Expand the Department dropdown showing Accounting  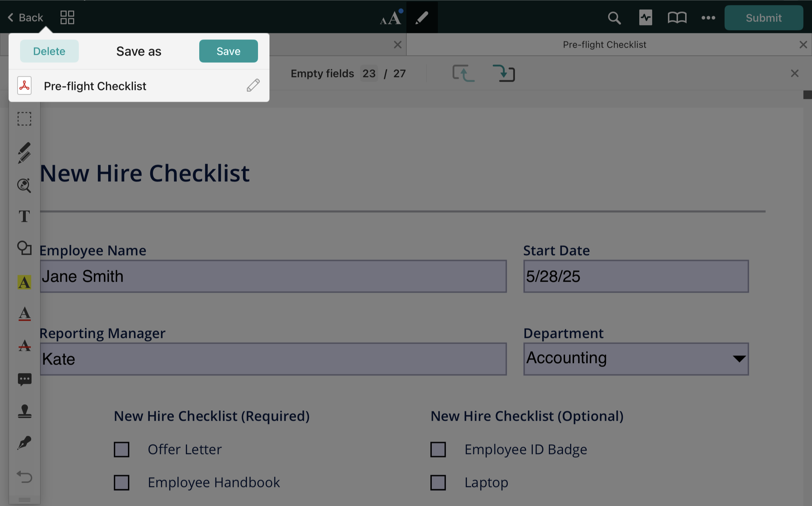[636, 359]
